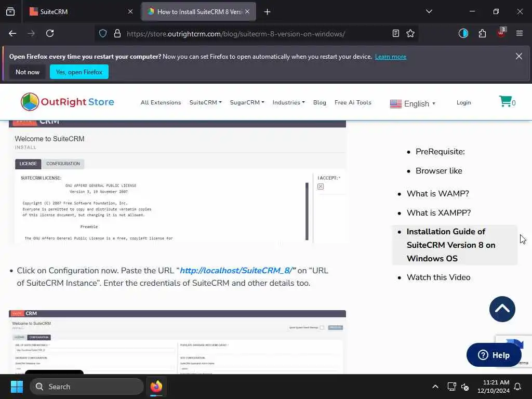532x399 pixels.
Task: Click the disabled forward arrow
Action: pos(31,33)
